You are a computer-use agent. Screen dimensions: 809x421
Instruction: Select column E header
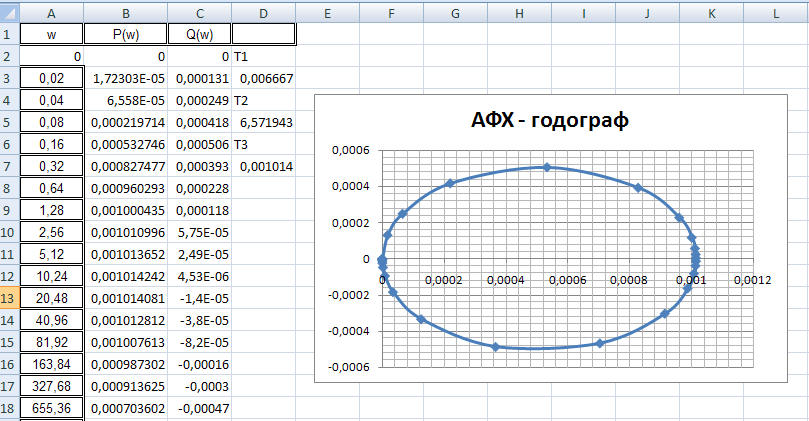(328, 13)
